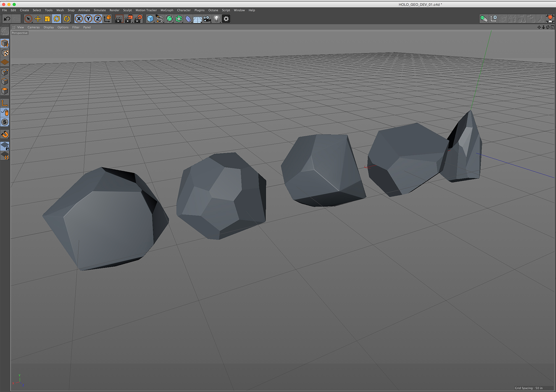
Task: Select the Live Selection tool
Action: pyautogui.click(x=28, y=19)
